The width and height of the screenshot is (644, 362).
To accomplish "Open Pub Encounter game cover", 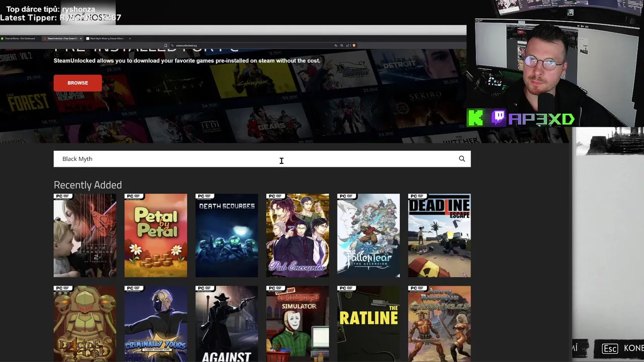I will 297,235.
